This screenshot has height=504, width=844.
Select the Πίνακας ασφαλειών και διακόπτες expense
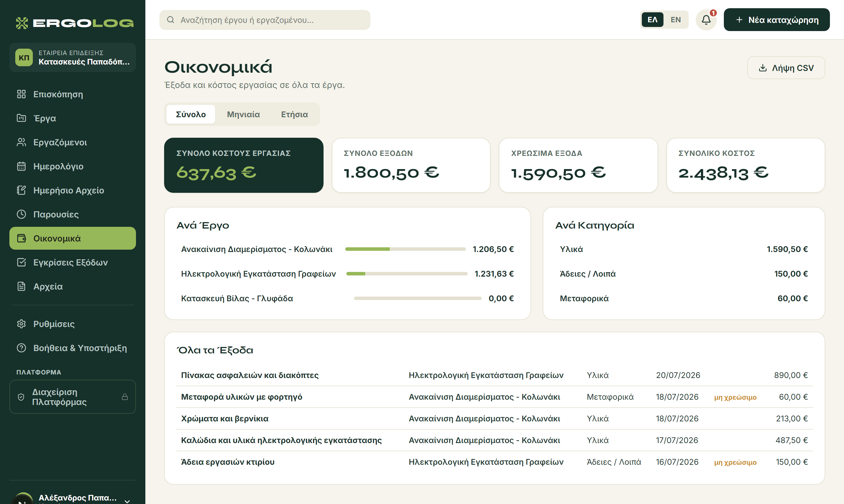(494, 375)
